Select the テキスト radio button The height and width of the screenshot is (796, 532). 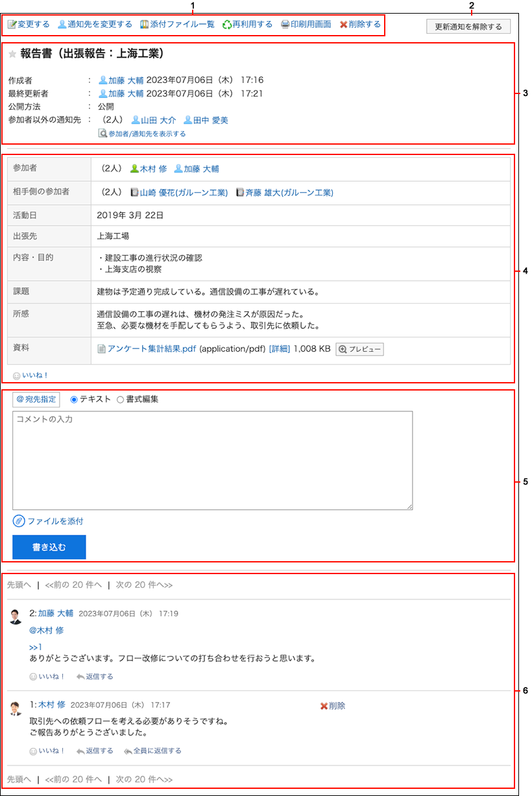pyautogui.click(x=73, y=400)
